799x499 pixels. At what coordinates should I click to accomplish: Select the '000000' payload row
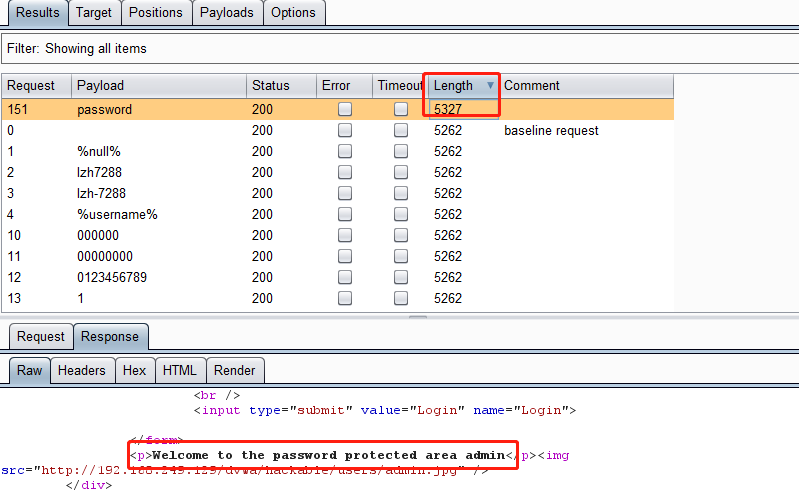coord(337,235)
